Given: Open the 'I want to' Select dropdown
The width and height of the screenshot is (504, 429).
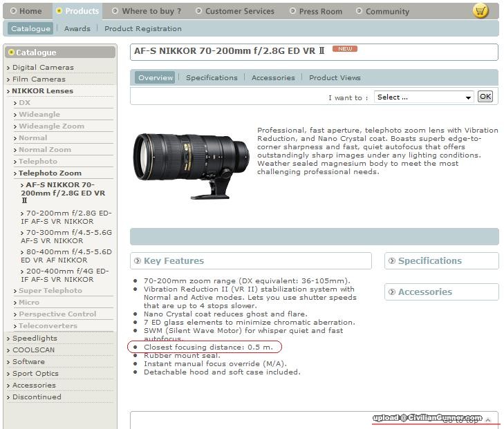Looking at the screenshot, I should pyautogui.click(x=423, y=97).
